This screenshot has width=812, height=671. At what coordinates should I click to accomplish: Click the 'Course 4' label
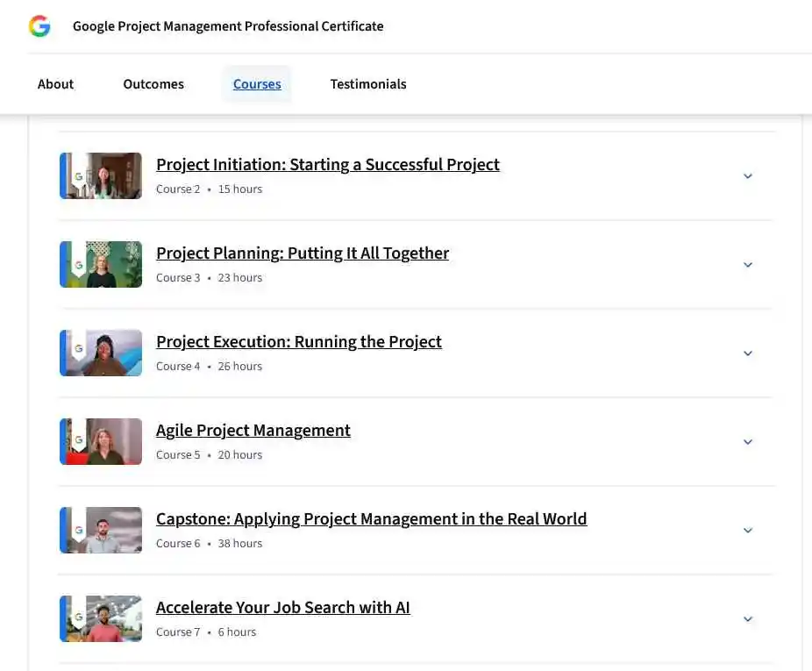tap(178, 367)
